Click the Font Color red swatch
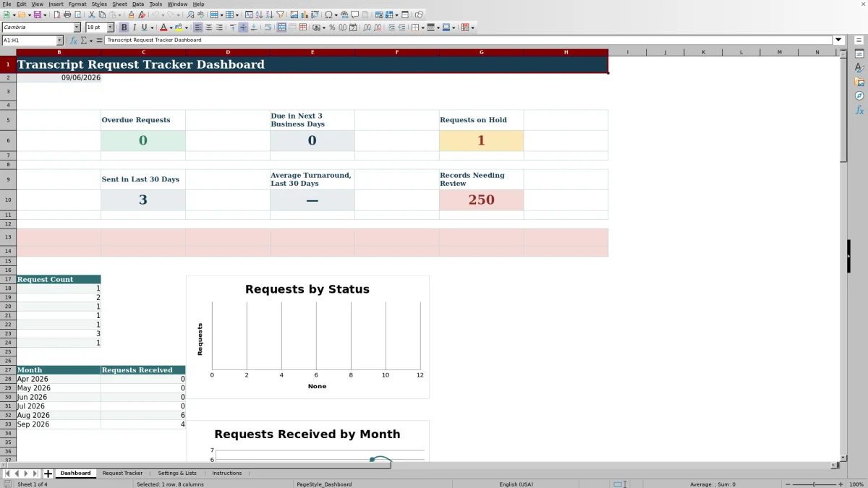The image size is (868, 488). [163, 27]
